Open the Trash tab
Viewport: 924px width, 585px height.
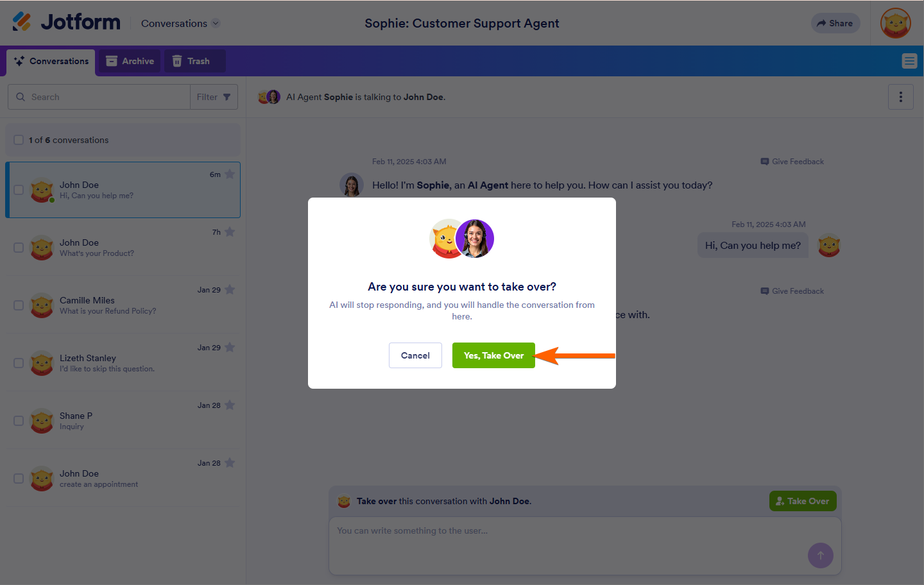[191, 61]
